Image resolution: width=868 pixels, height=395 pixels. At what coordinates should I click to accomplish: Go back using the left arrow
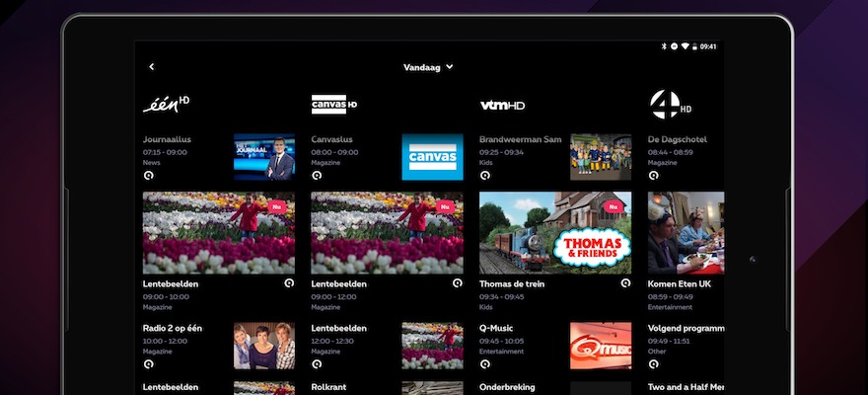[152, 67]
